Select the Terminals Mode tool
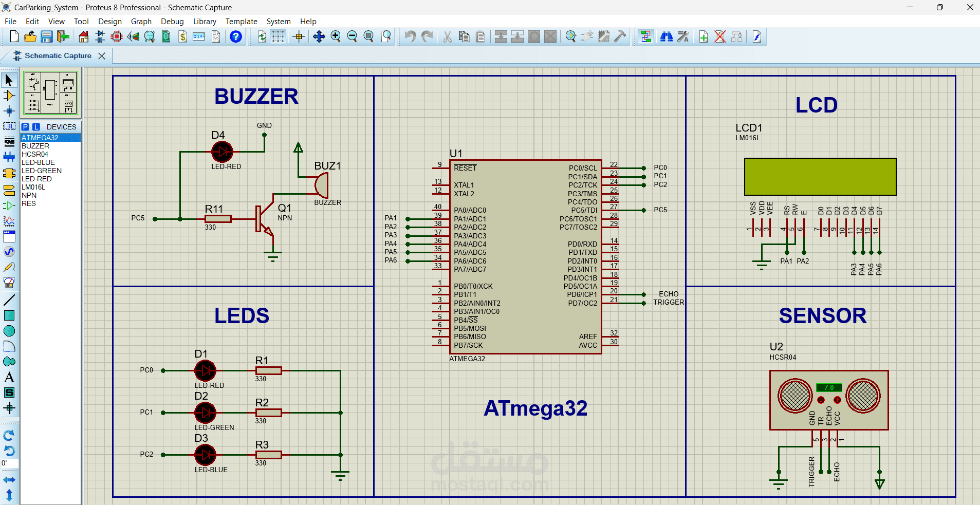The height and width of the screenshot is (505, 980). tap(9, 190)
